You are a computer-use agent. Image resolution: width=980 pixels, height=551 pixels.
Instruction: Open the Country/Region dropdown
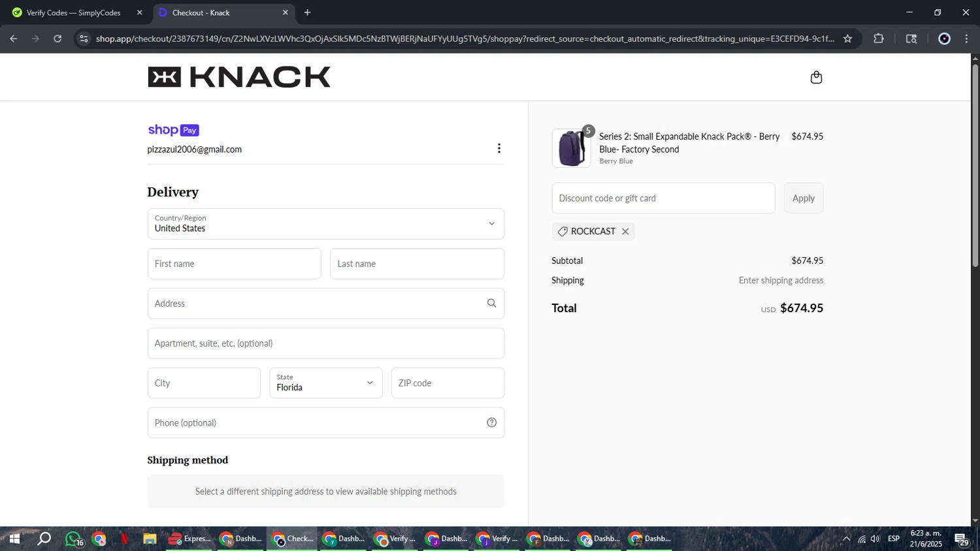click(326, 224)
